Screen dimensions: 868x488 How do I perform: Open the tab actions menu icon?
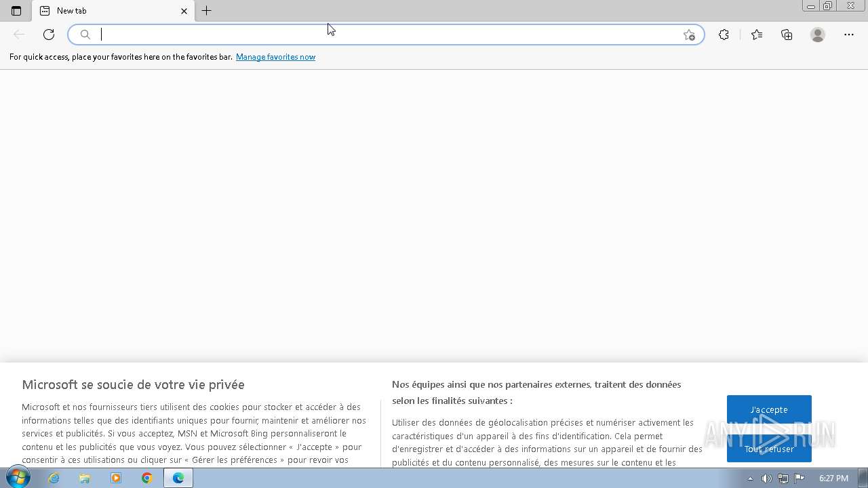16,11
